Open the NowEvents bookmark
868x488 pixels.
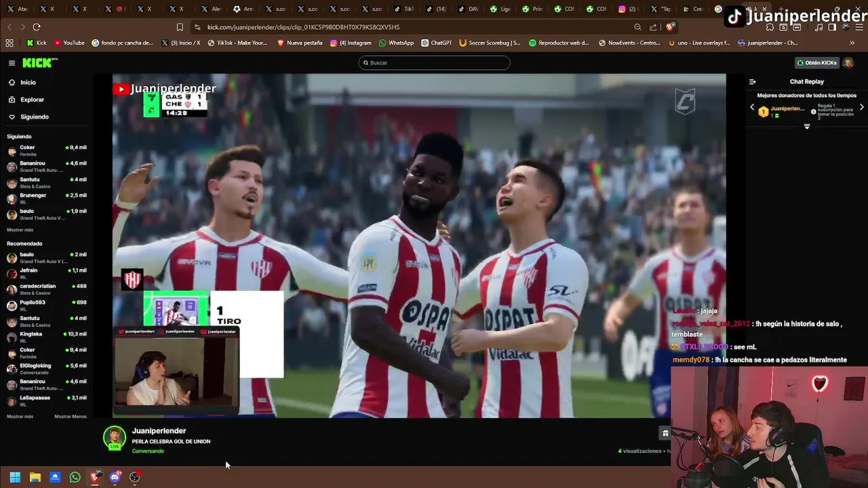coord(629,43)
